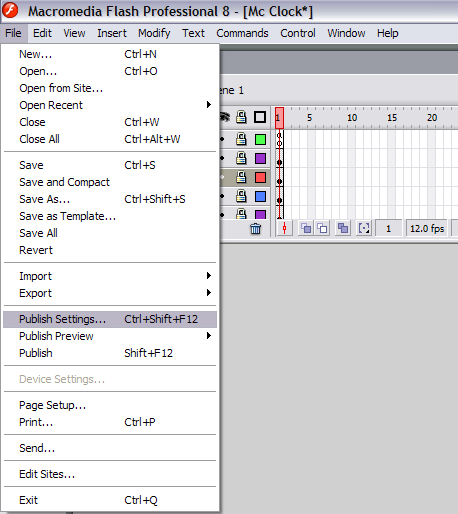Click the 12.0 fps frame rate box
458x514 pixels.
[427, 229]
